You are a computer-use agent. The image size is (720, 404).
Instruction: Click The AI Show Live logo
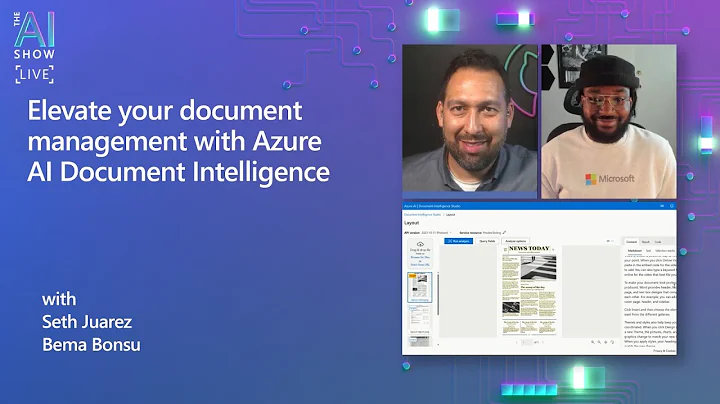pyautogui.click(x=34, y=47)
